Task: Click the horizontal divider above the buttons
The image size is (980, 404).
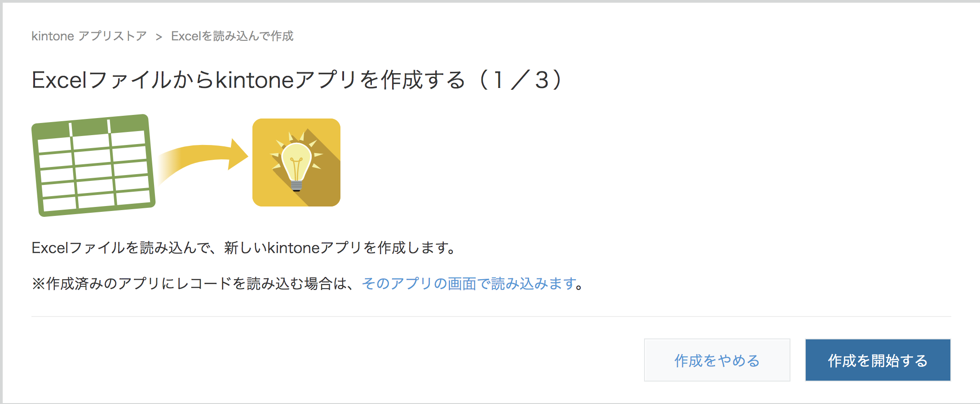Action: pyautogui.click(x=491, y=316)
